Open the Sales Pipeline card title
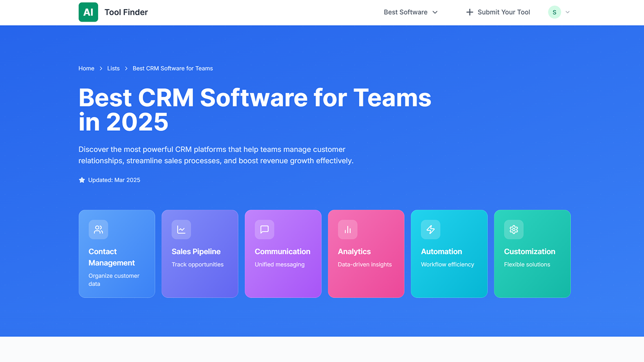The width and height of the screenshot is (644, 362). tap(196, 251)
